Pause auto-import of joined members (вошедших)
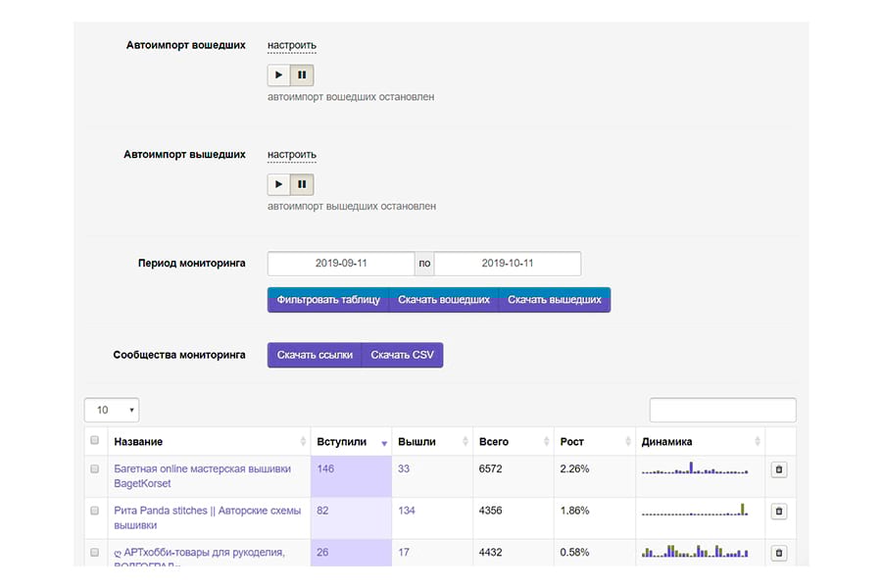 [302, 74]
